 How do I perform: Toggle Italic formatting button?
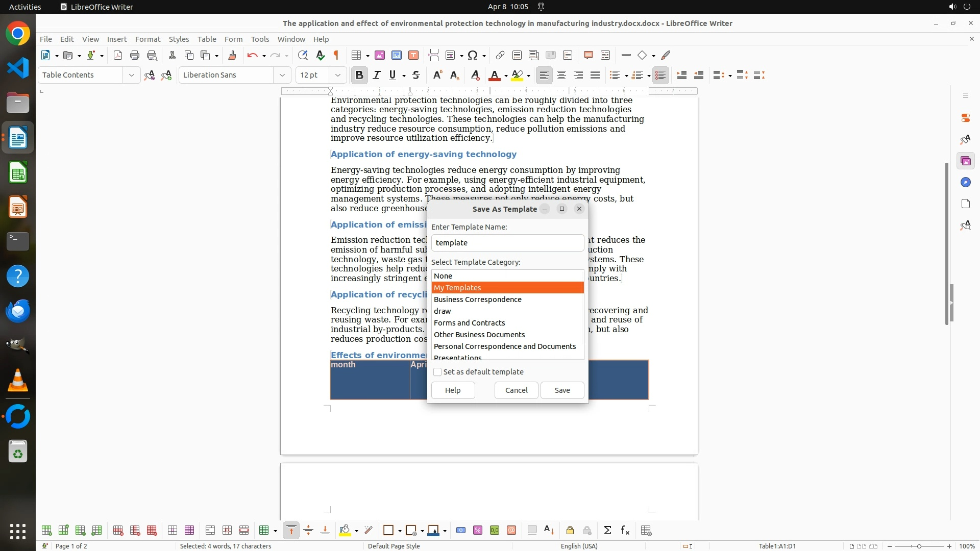[377, 75]
